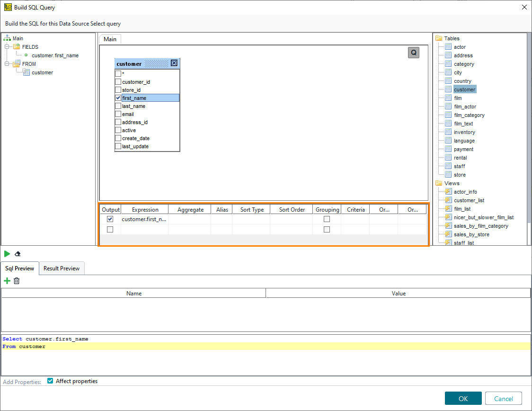Switch to the Result Preview tab
The width and height of the screenshot is (532, 411).
[x=62, y=268]
